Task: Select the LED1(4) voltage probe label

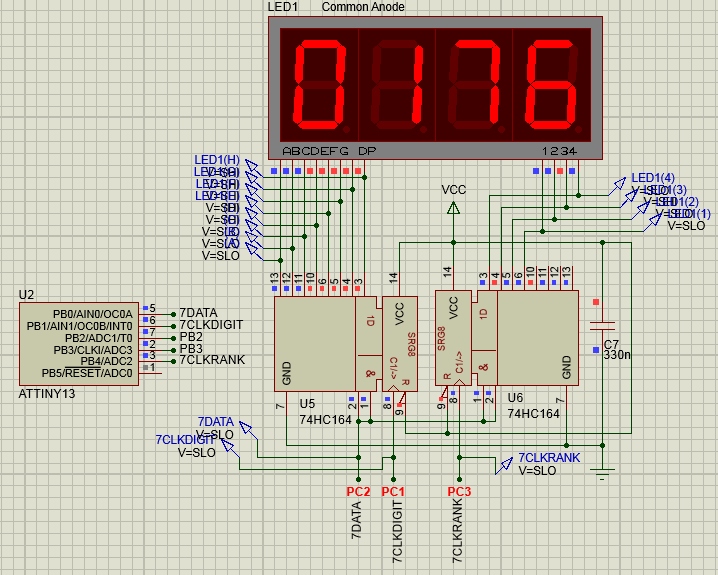Action: [652, 178]
